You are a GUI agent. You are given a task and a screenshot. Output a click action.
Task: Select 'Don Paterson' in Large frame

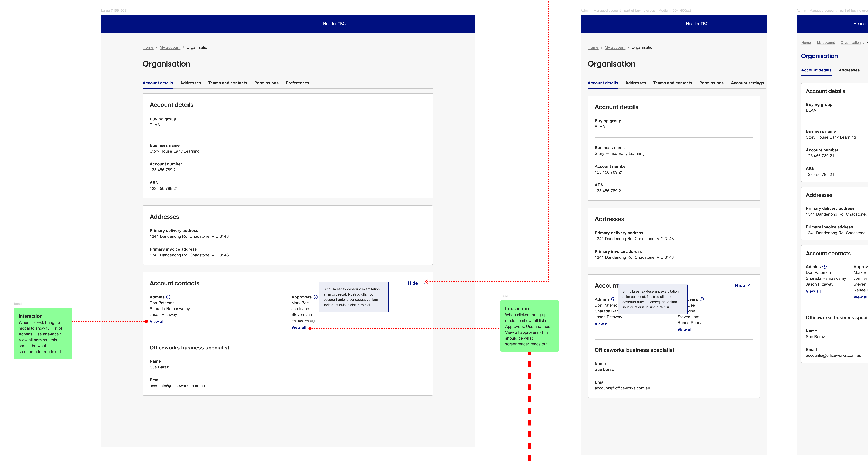click(162, 303)
